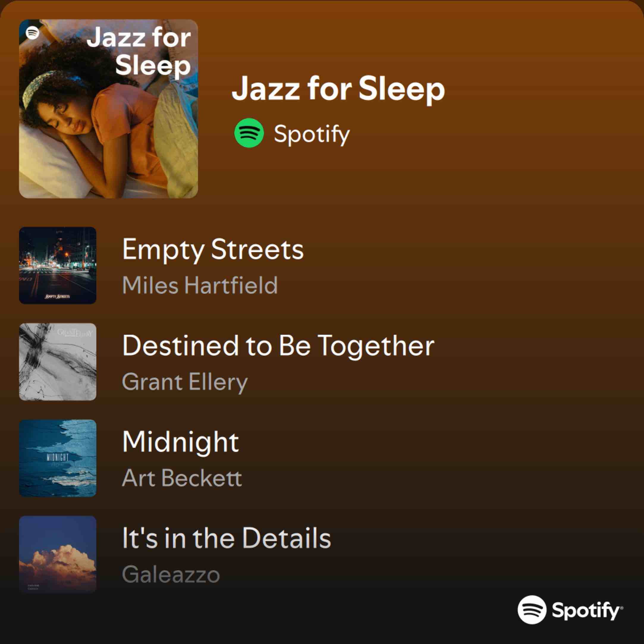Viewport: 644px width, 644px height.
Task: Open artist Grant Ellery
Action: 185,382
